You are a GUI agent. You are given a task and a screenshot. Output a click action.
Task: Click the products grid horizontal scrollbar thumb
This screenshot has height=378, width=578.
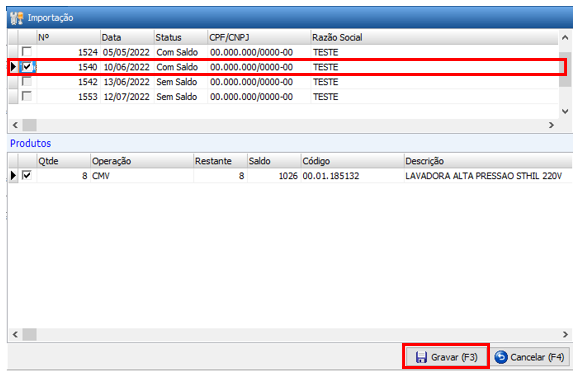pyautogui.click(x=29, y=334)
